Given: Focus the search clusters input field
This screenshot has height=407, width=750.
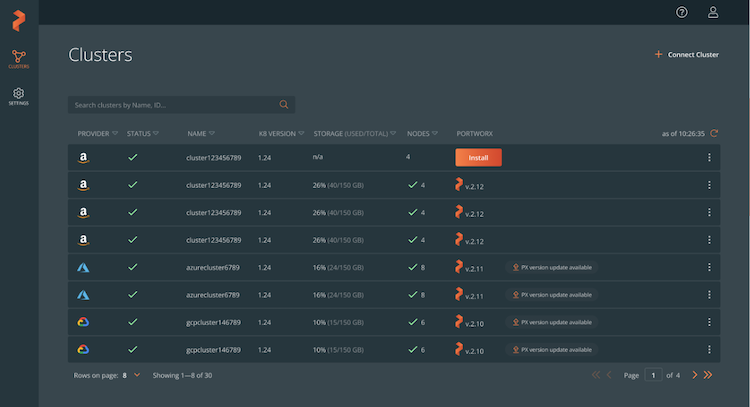Looking at the screenshot, I should 181,105.
